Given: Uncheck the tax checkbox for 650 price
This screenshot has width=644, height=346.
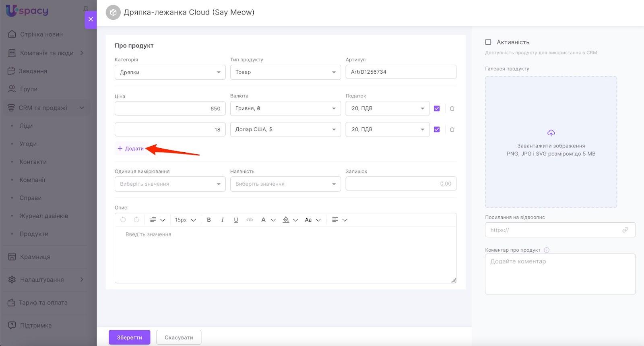Looking at the screenshot, I should pos(437,108).
